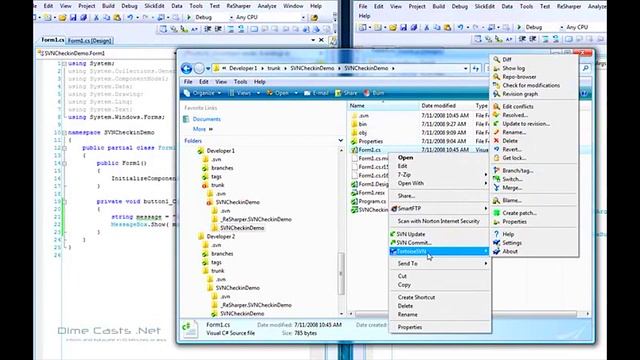Screen dimensions: 640x360
Task: Sort by Date modified column header
Action: (447, 106)
